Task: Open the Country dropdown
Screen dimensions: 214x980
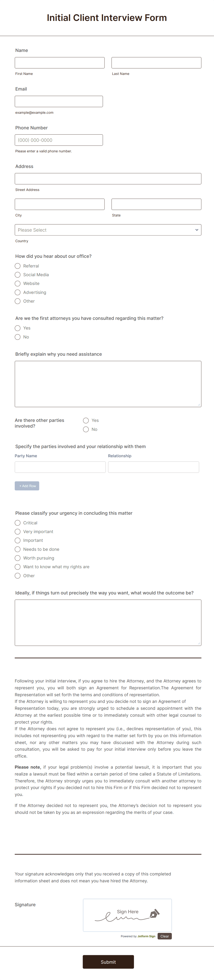Action: [x=108, y=230]
